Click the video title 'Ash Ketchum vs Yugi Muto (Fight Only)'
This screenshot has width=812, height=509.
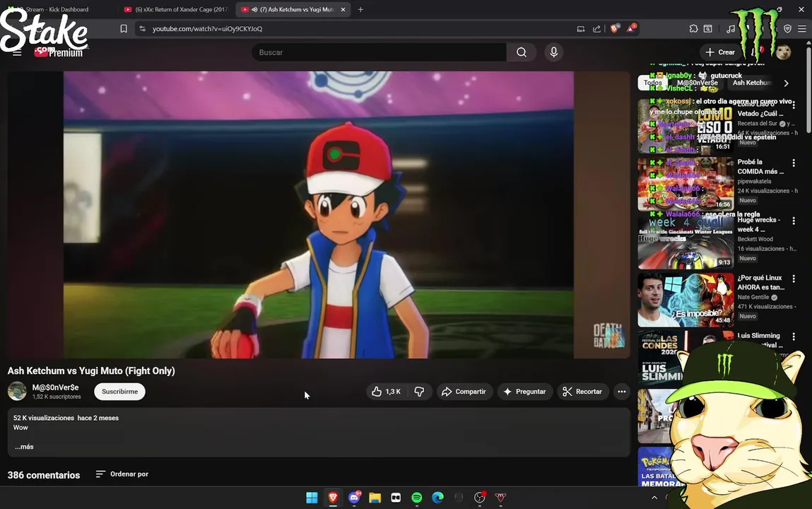pos(91,370)
